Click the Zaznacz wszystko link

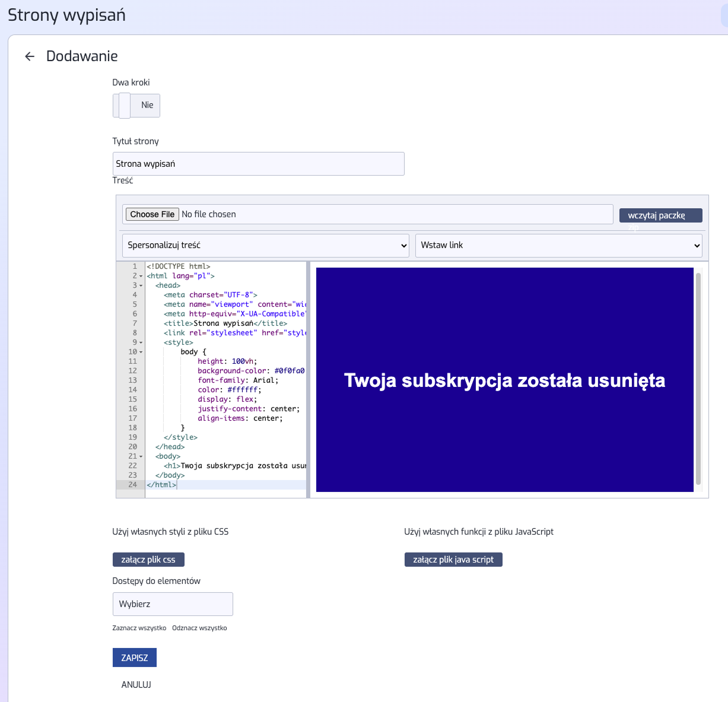(139, 628)
